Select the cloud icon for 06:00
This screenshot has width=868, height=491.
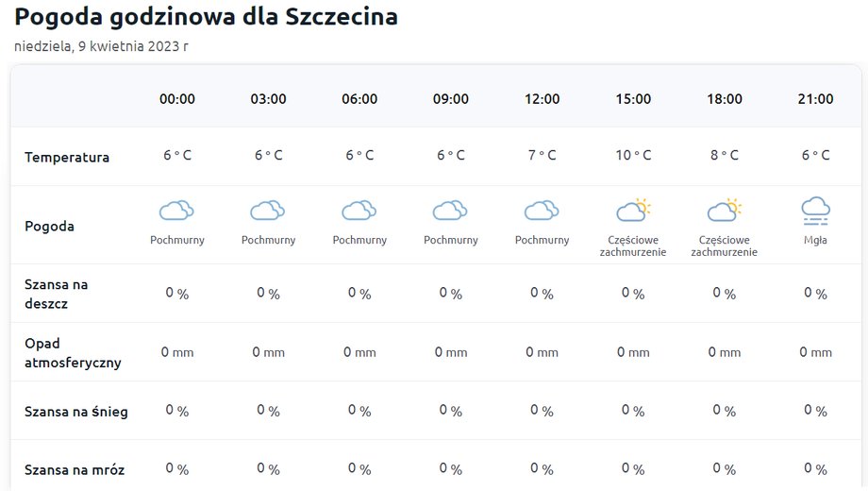click(359, 211)
